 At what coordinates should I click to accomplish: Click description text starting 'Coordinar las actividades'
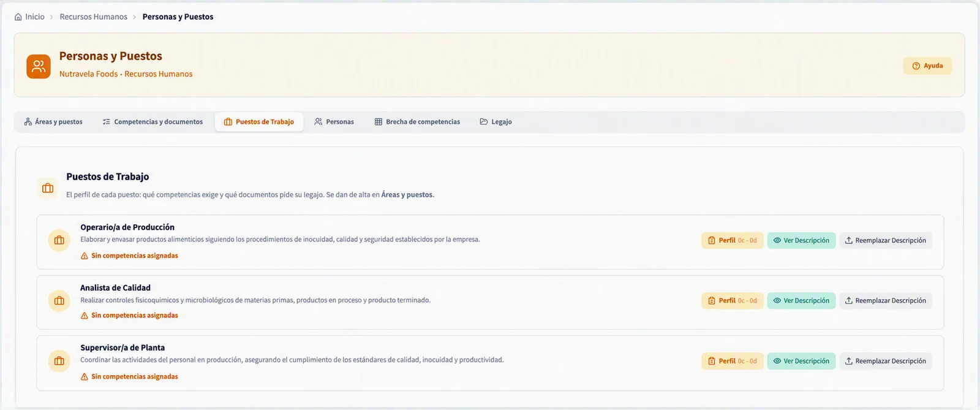click(292, 360)
